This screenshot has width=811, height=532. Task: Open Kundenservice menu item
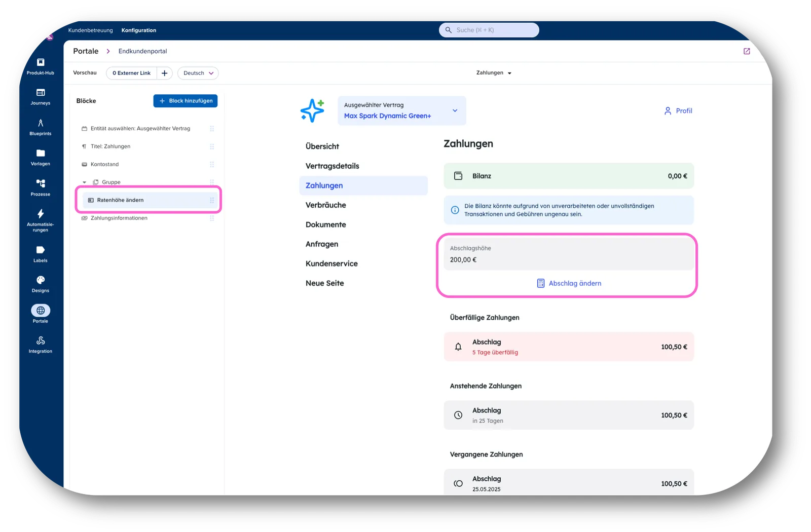pos(331,263)
